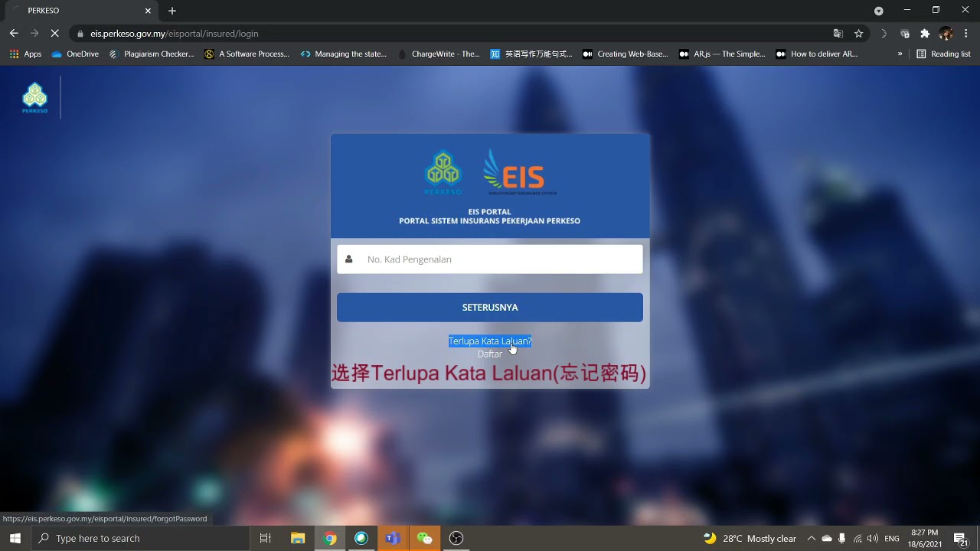Open Microsoft Teams from the taskbar
This screenshot has width=980, height=551.
point(393,539)
